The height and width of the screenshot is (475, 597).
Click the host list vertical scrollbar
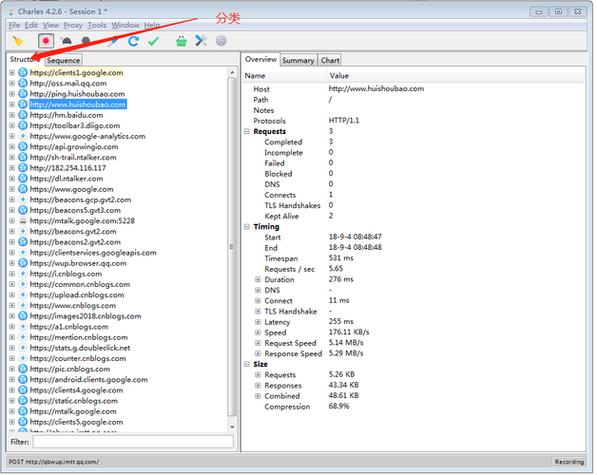(232, 247)
